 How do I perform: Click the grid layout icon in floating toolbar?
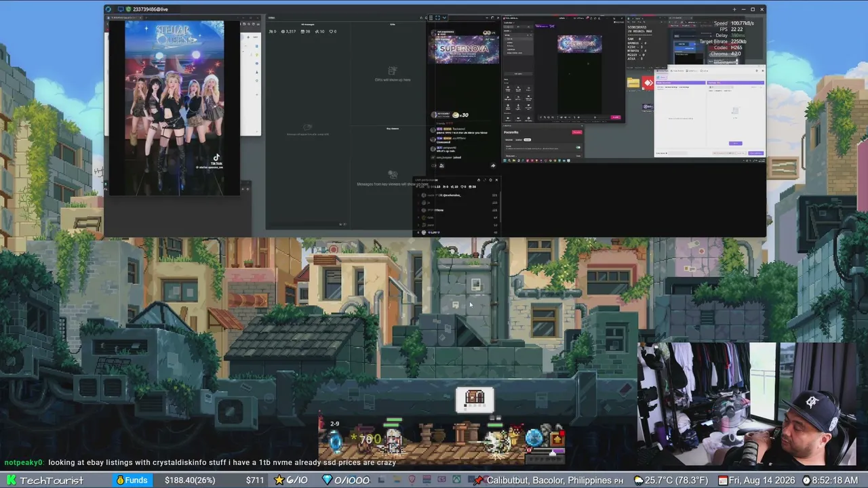coord(431,18)
